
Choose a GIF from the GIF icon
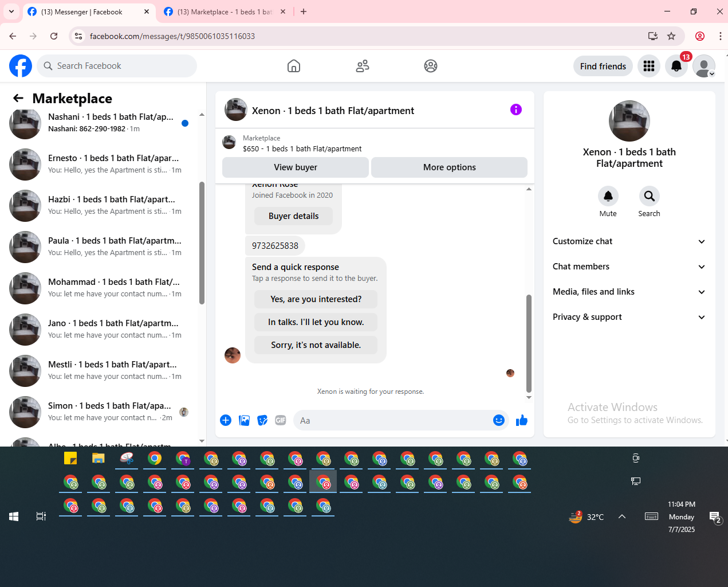click(x=281, y=420)
